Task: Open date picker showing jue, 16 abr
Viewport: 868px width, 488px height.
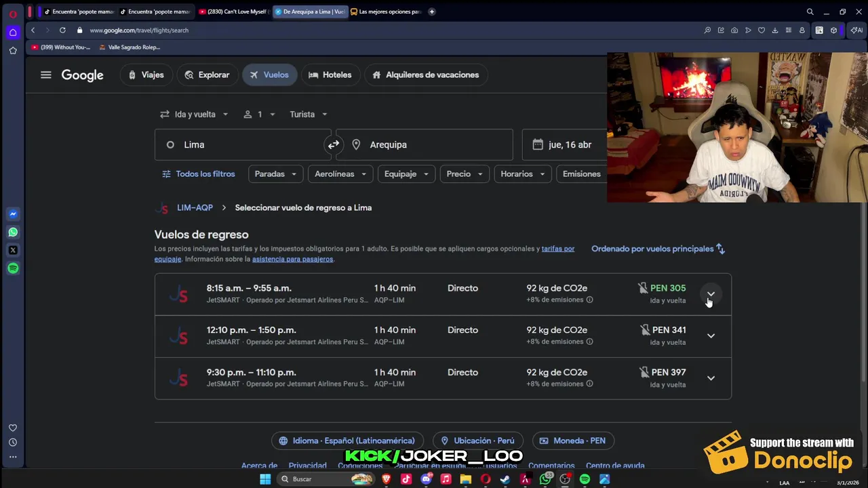Action: click(x=565, y=144)
